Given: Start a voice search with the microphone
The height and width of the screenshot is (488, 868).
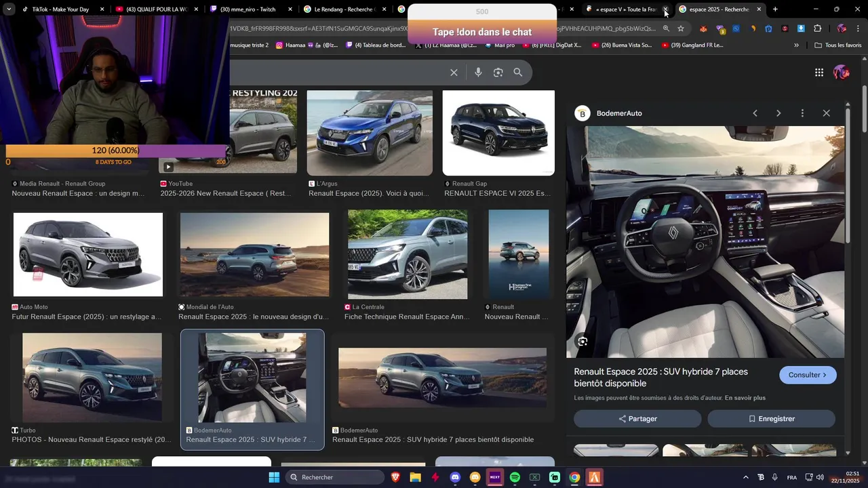Looking at the screenshot, I should 478,73.
